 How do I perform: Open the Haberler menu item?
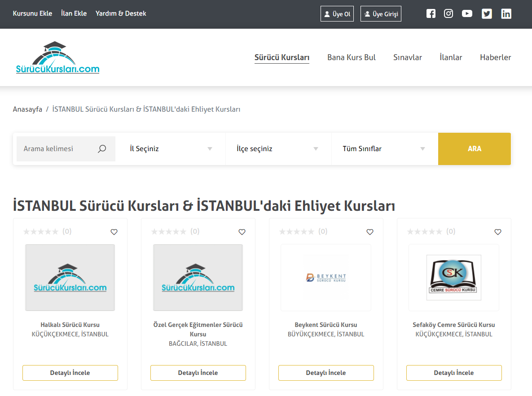(495, 57)
